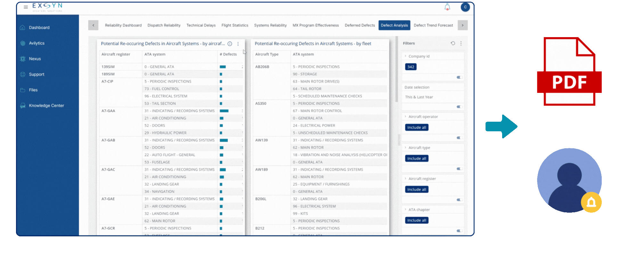The height and width of the screenshot is (253, 644).
Task: Open the MX Program Effectiveness tab
Action: [x=315, y=25]
